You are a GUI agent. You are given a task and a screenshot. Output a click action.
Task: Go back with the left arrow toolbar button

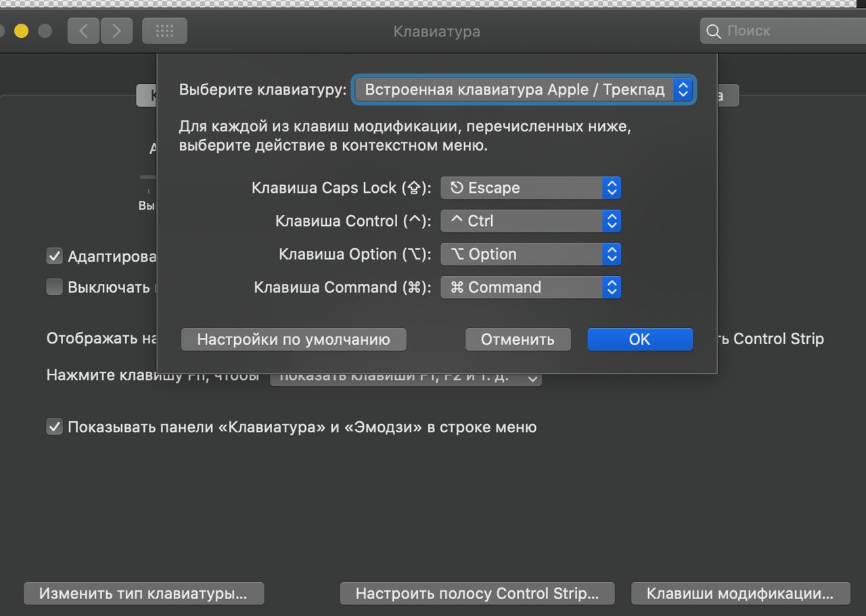coord(84,31)
